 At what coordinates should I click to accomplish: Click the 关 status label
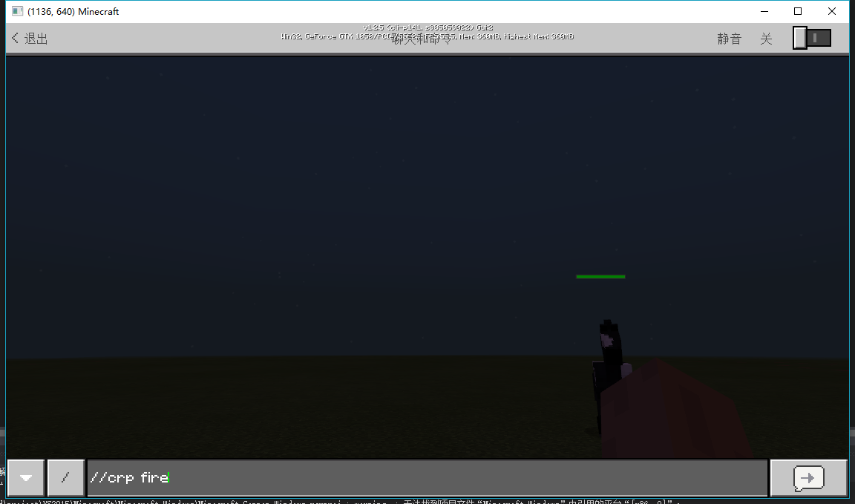point(766,39)
